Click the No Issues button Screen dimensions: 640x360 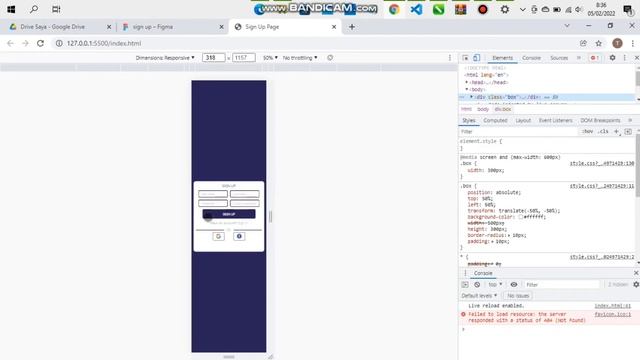coord(518,296)
